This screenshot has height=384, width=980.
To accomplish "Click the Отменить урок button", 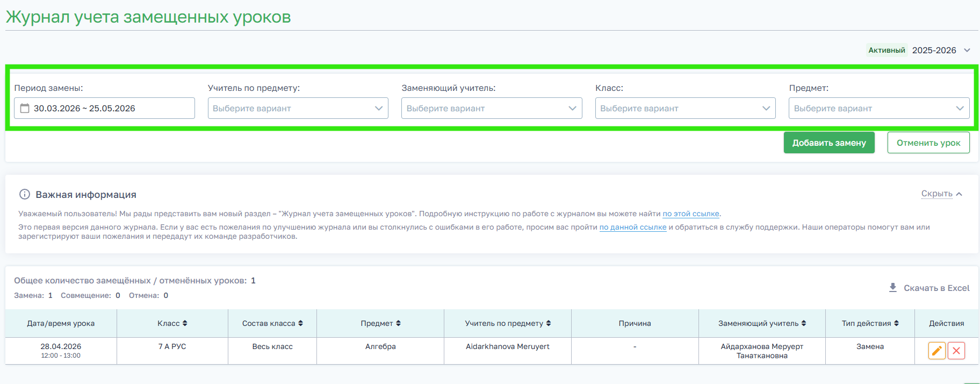I will coord(928,143).
